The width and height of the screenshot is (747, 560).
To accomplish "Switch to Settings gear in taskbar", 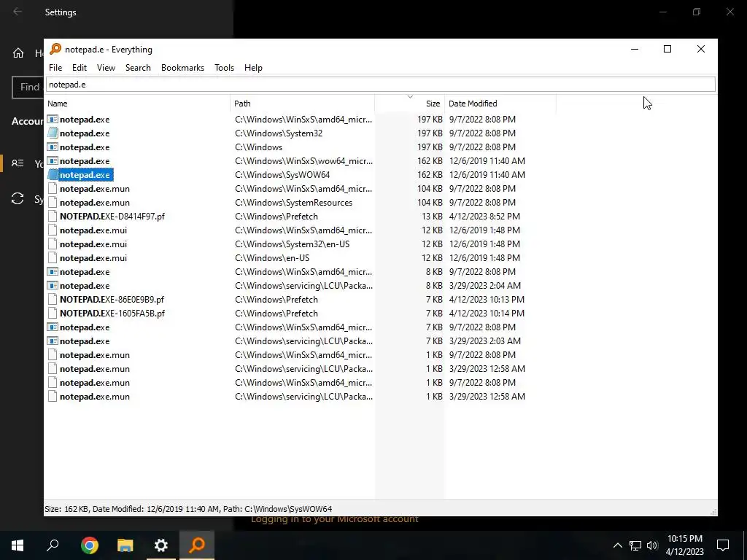I will click(161, 545).
